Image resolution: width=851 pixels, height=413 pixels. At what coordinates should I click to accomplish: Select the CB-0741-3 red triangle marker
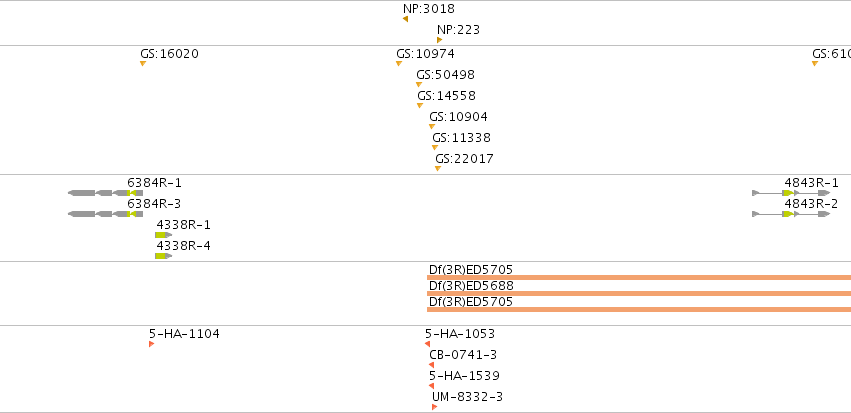(431, 365)
